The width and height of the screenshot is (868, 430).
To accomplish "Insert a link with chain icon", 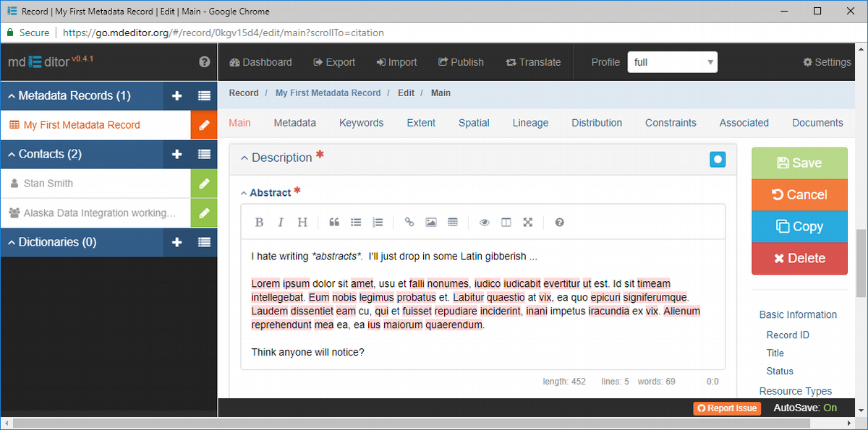I will [409, 223].
